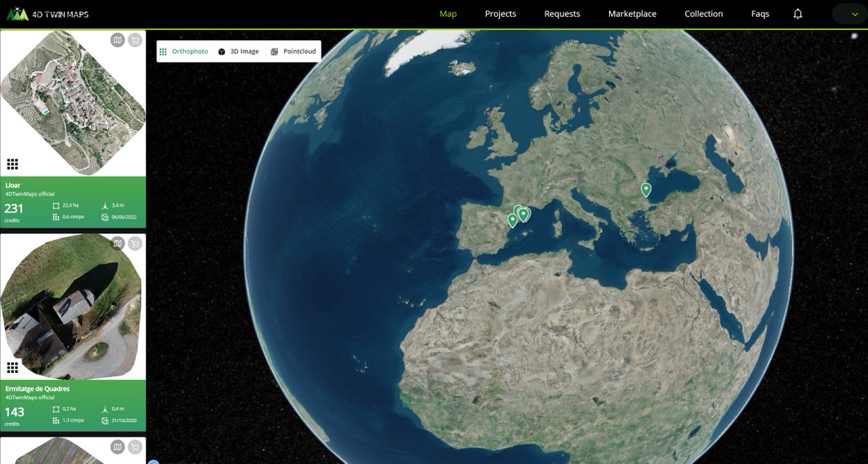Open the Lloar orthophoto thumbnail
The image size is (868, 464).
point(73,103)
